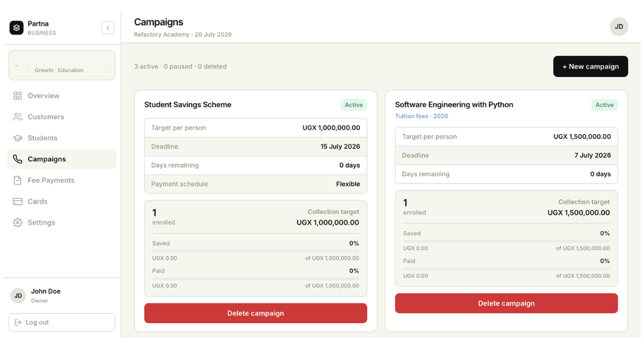Click Active badge on Student Savings Scheme
This screenshot has width=644, height=349.
[354, 105]
